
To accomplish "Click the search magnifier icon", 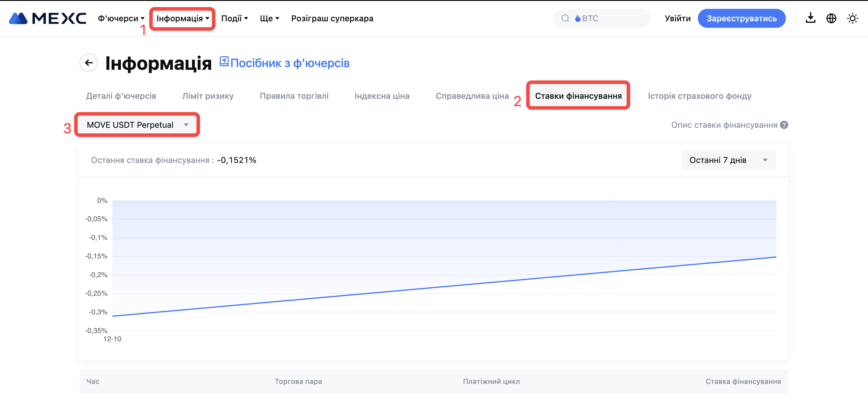I will point(565,18).
